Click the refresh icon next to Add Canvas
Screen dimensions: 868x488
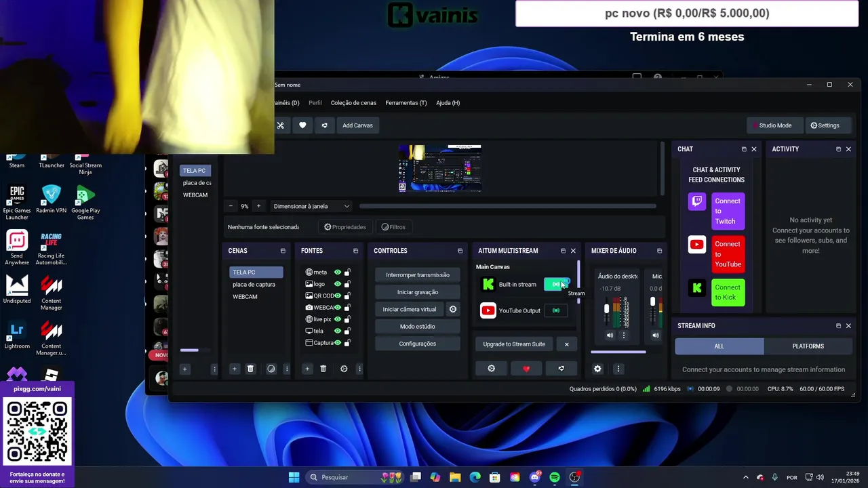pyautogui.click(x=324, y=125)
